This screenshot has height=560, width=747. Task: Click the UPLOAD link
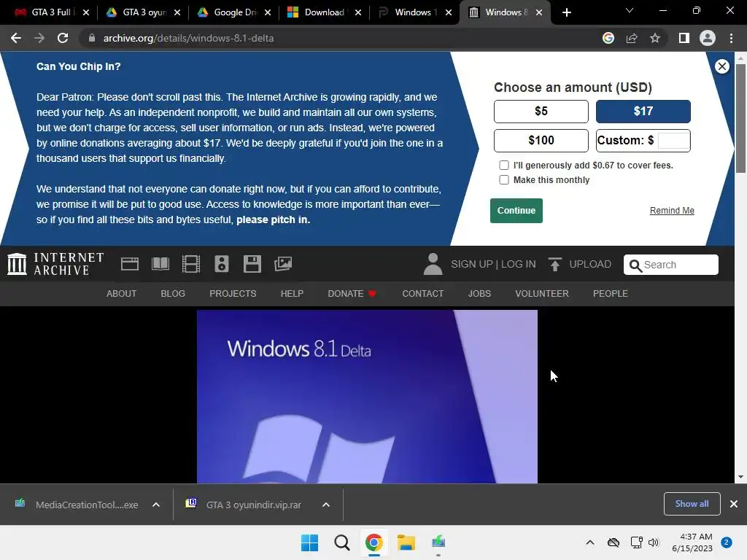pos(590,264)
